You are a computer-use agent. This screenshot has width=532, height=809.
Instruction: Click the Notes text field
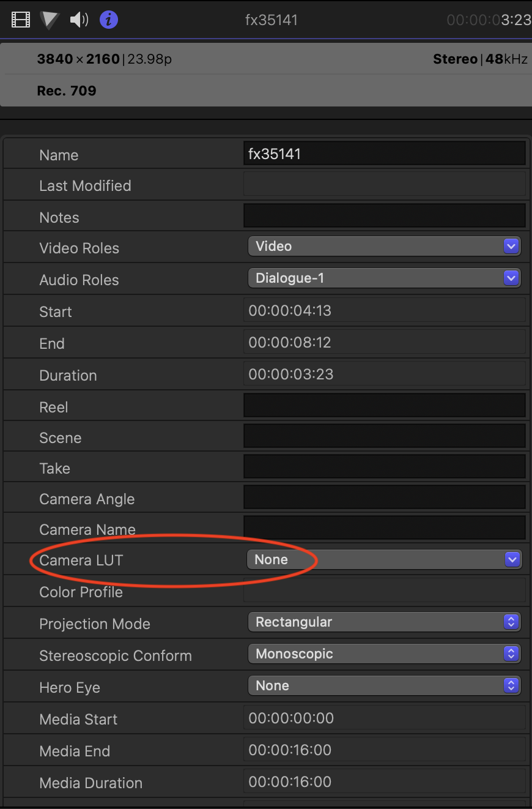pos(384,216)
